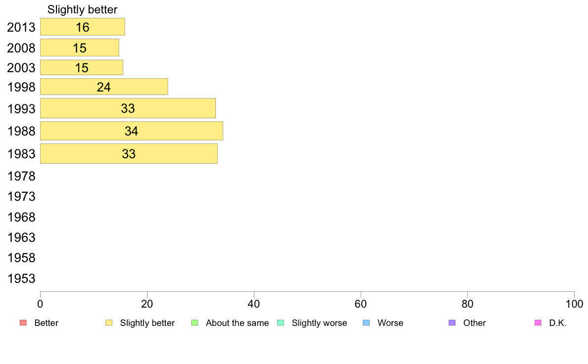This screenshot has width=588, height=364.
Task: Click the pink D.K. legend swatch
Action: pyautogui.click(x=538, y=323)
